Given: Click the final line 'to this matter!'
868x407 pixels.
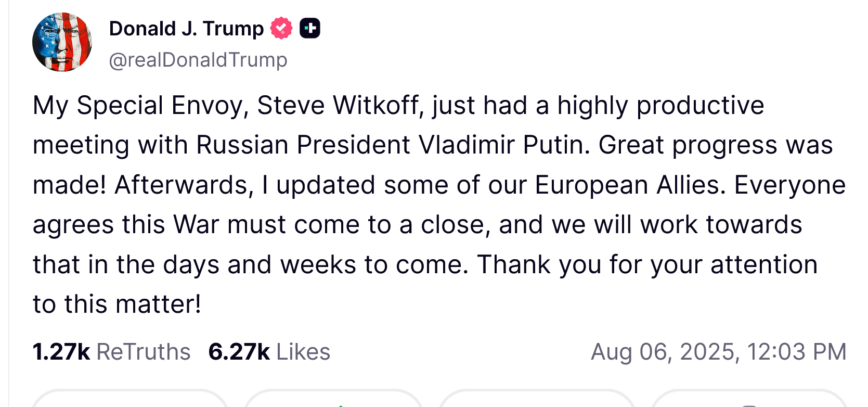Looking at the screenshot, I should [117, 304].
